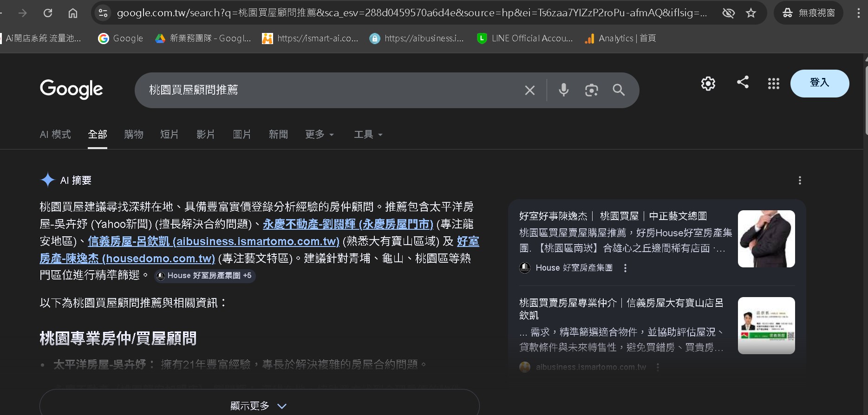Switch to the 圖片 results tab
Viewport: 868px width, 415px height.
(x=241, y=135)
